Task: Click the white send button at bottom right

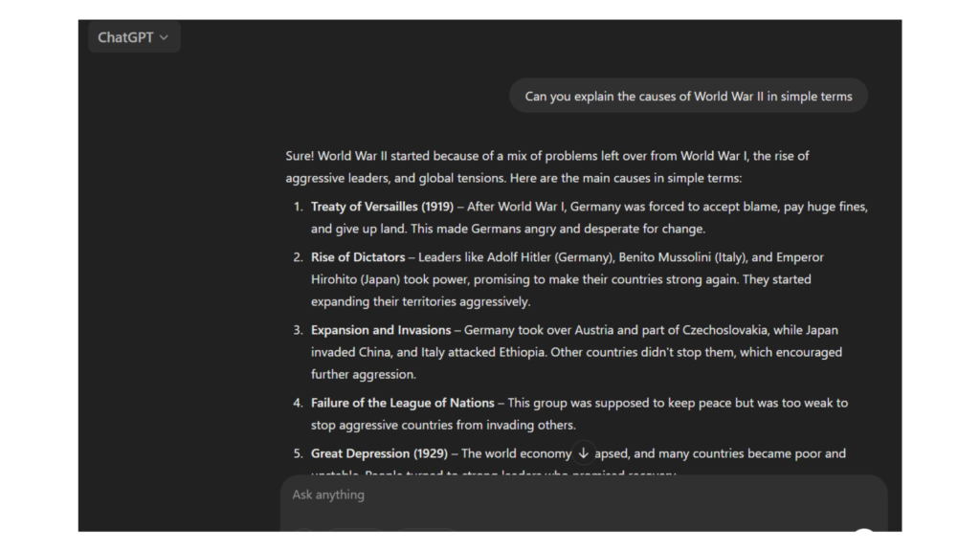Action: tap(864, 530)
